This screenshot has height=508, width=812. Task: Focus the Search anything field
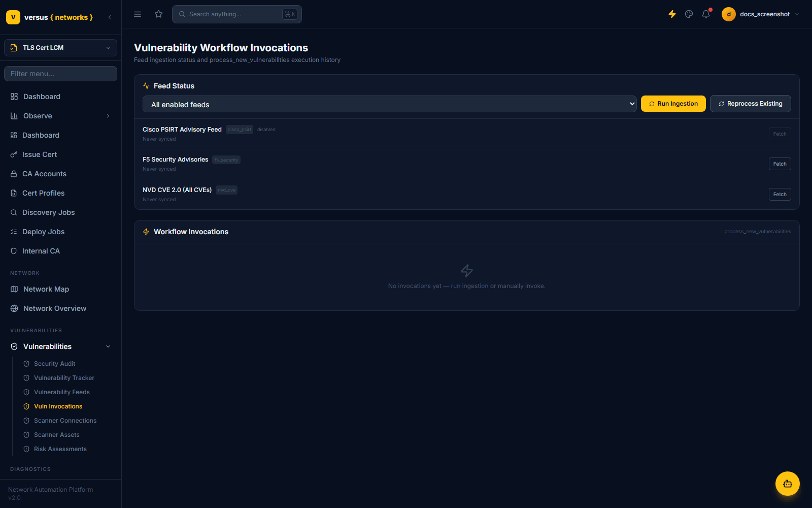237,14
